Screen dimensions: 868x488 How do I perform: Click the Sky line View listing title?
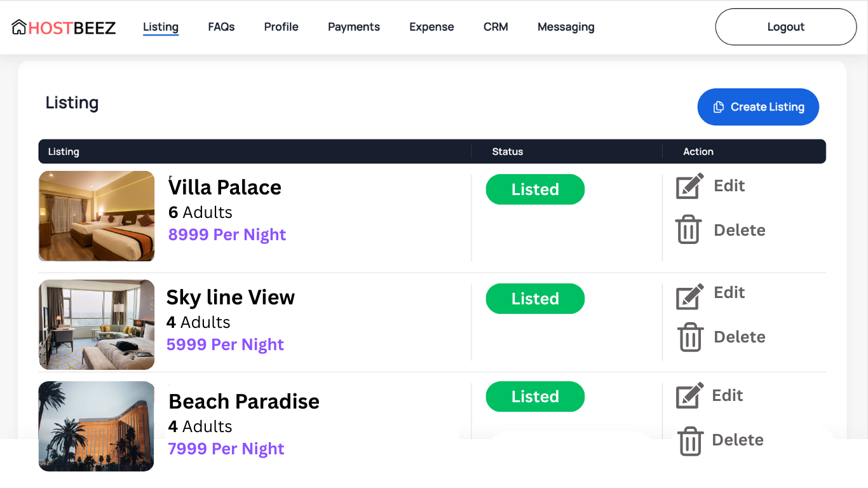(231, 297)
